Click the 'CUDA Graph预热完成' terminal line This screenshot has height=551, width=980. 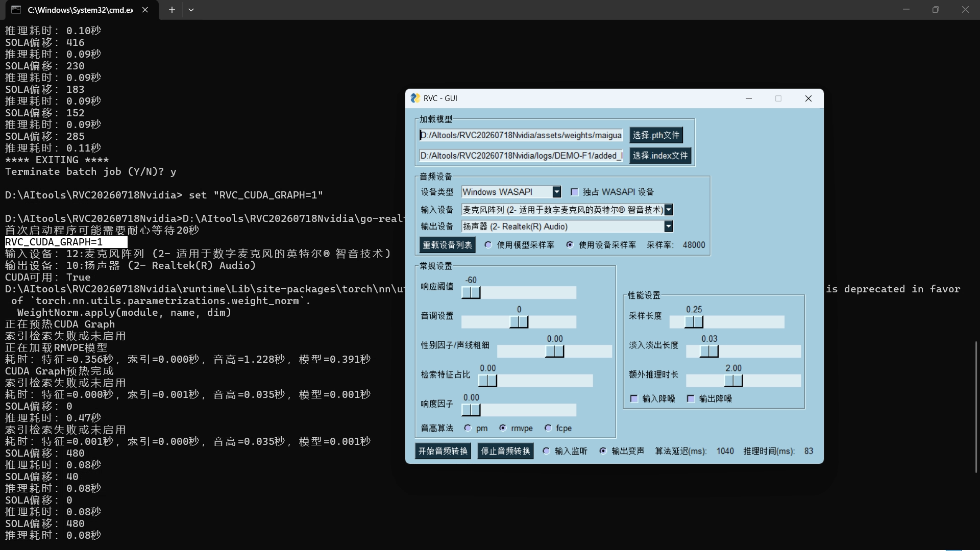click(x=59, y=371)
